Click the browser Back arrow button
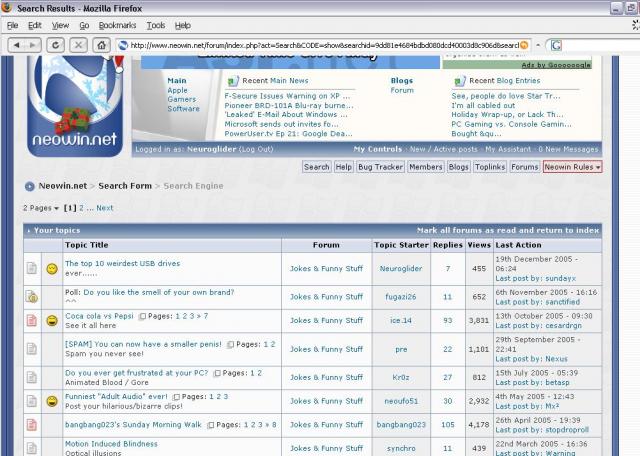This screenshot has height=456, width=640. click(16, 45)
